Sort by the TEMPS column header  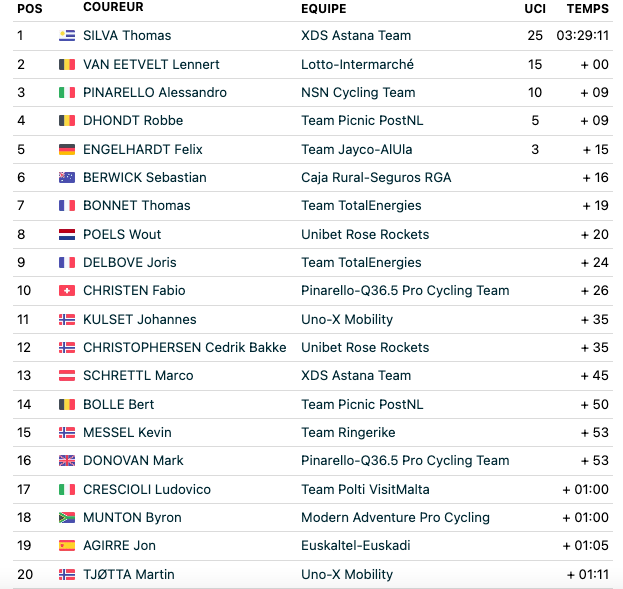588,9
